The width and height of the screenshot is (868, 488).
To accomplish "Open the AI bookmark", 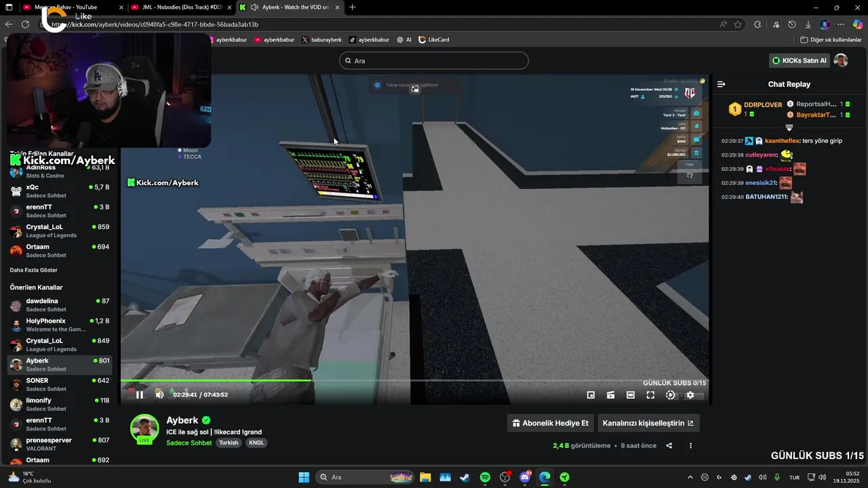I will pyautogui.click(x=404, y=40).
